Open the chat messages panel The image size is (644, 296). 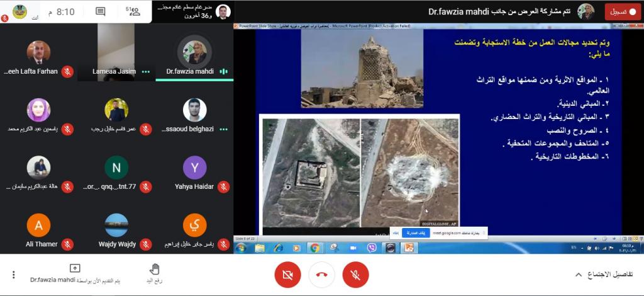coord(101,11)
